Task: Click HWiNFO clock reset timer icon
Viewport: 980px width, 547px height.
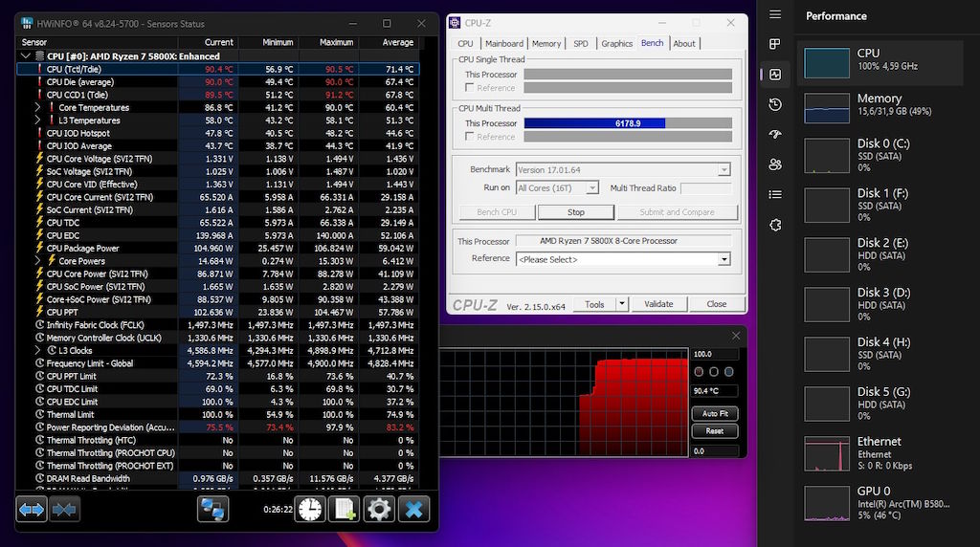Action: [310, 510]
